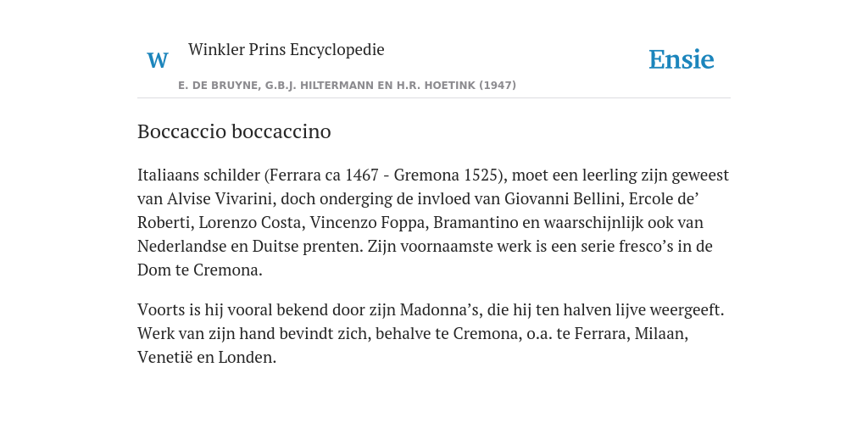Click the heading Boccaccio boccaccino

[x=234, y=131]
